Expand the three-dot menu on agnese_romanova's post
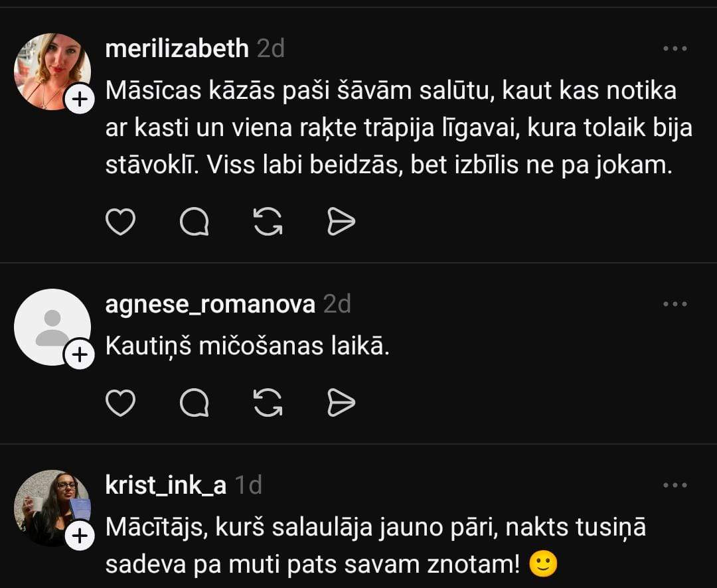Screen dimensions: 717x588 click(675, 304)
